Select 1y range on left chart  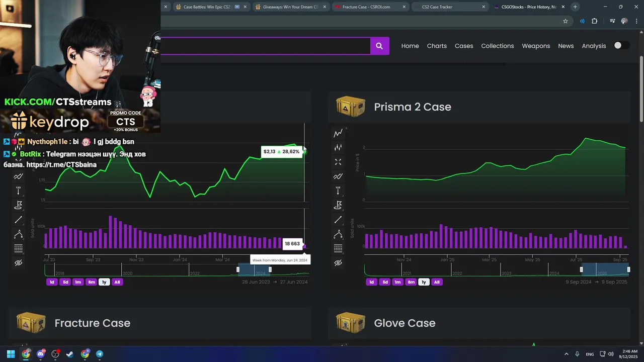[x=104, y=282]
